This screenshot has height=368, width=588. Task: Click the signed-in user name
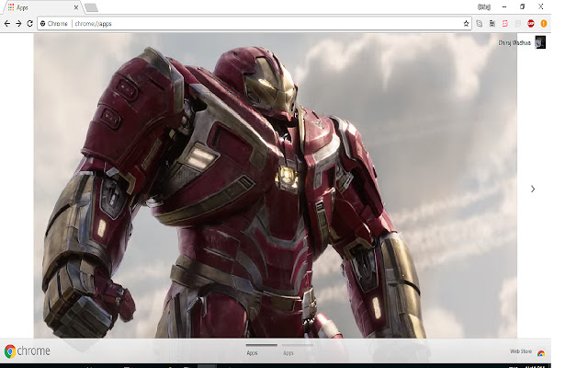tap(514, 43)
